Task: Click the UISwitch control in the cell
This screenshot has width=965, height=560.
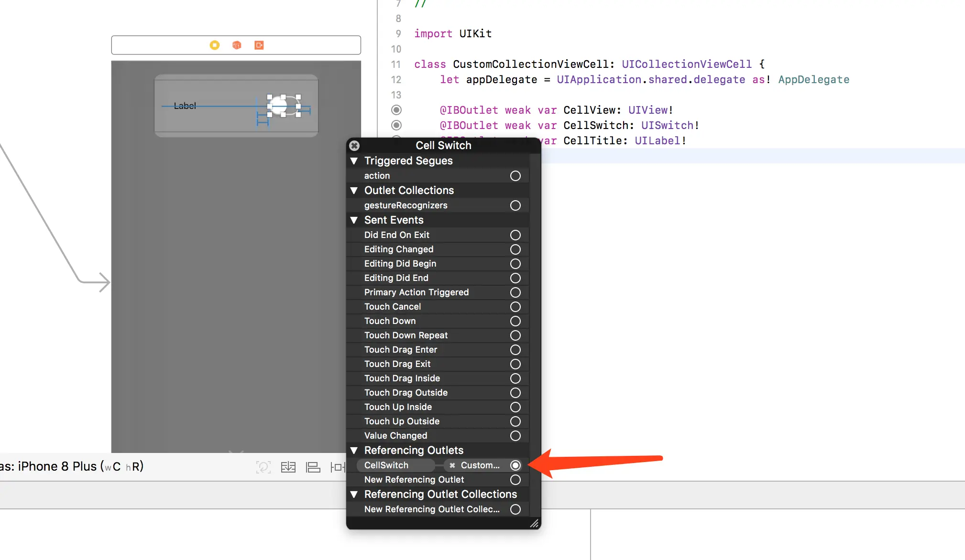Action: (284, 106)
